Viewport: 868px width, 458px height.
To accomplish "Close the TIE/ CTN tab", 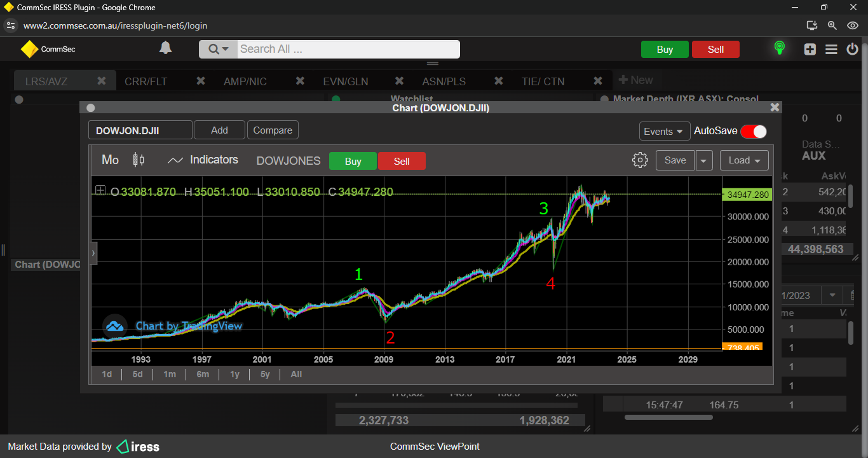I will [x=598, y=81].
